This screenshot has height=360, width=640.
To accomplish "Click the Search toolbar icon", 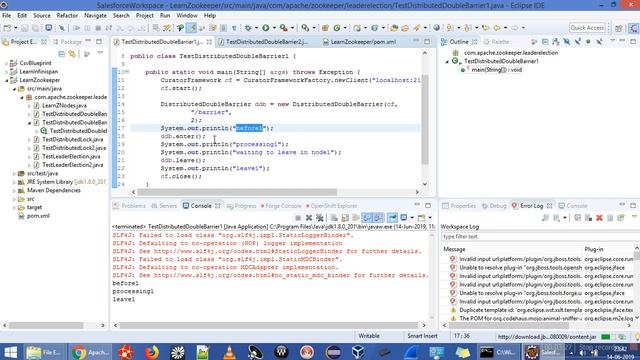I will pos(417,28).
